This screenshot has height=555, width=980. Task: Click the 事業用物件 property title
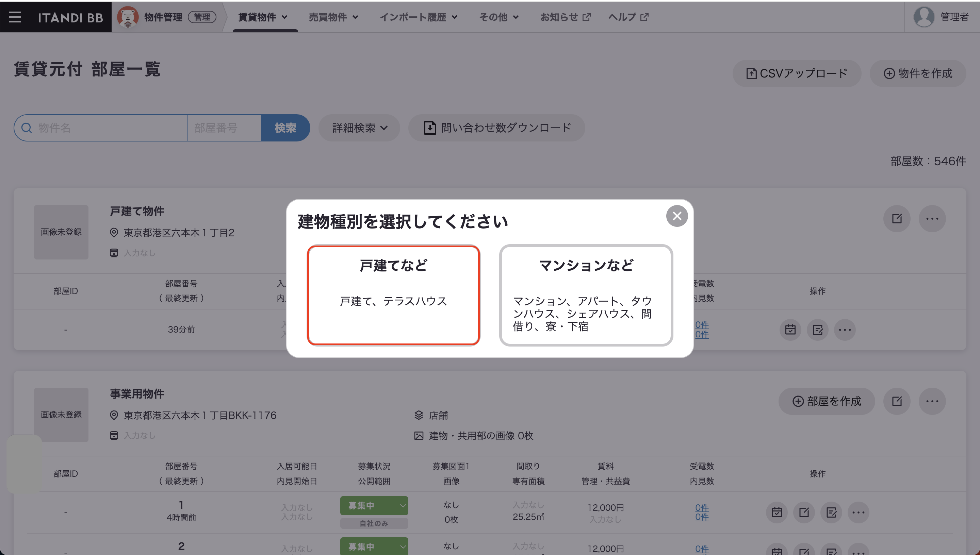(x=137, y=394)
